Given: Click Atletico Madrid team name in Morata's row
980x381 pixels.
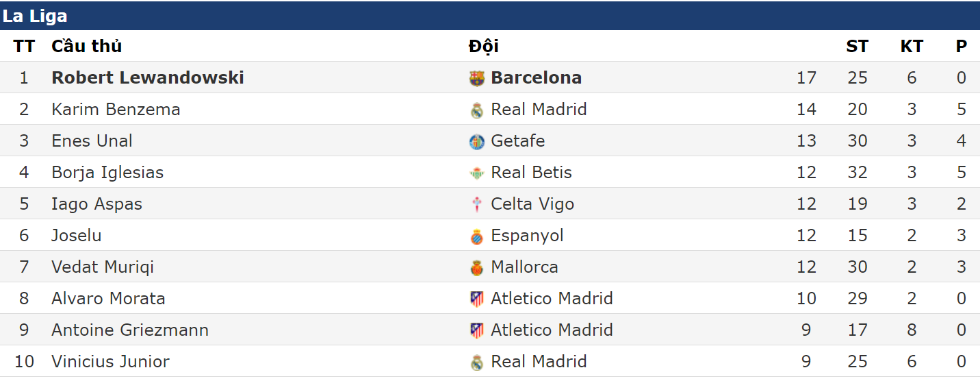Looking at the screenshot, I should pos(552,299).
